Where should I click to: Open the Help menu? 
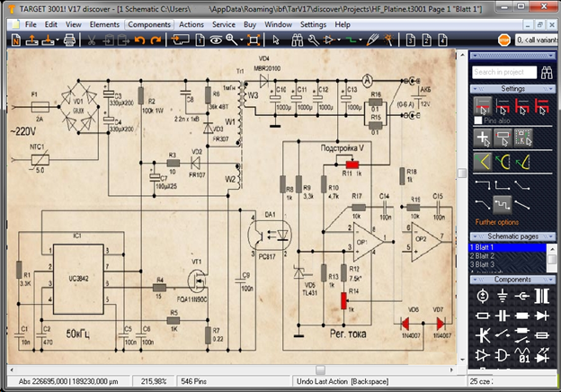[x=343, y=24]
